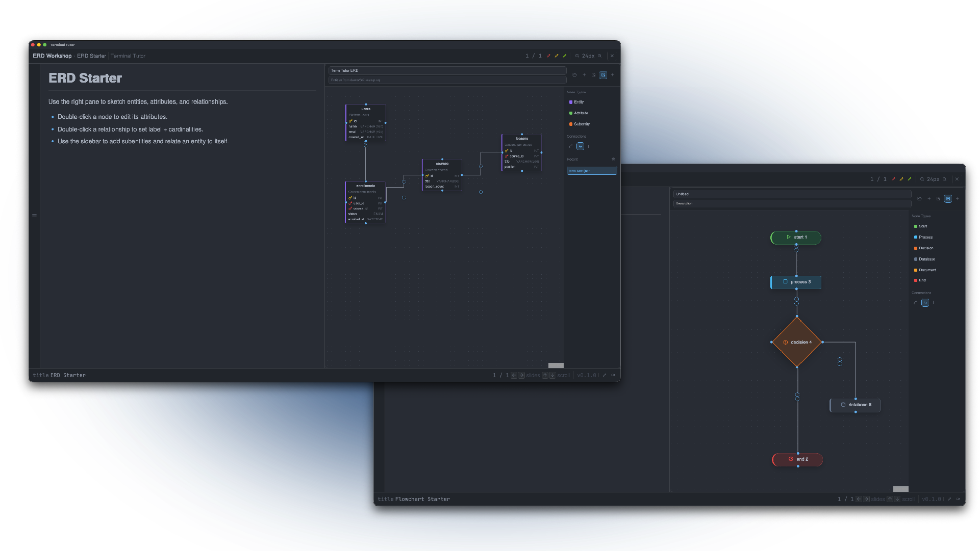Add an Entity node type
Screen dimensions: 980x551
click(576, 102)
